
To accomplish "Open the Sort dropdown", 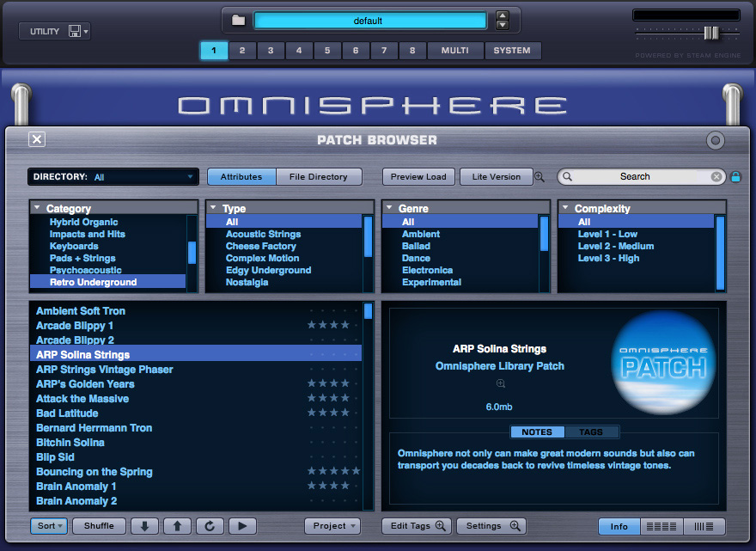I will pos(49,526).
